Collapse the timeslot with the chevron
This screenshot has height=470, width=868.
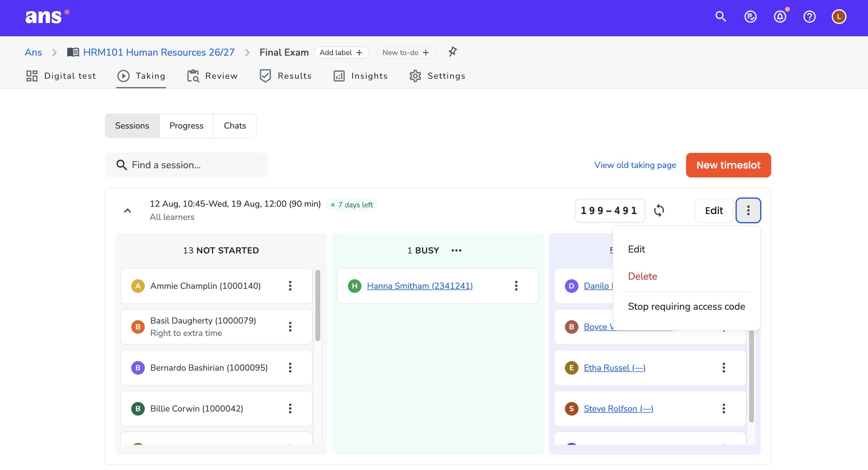click(127, 211)
